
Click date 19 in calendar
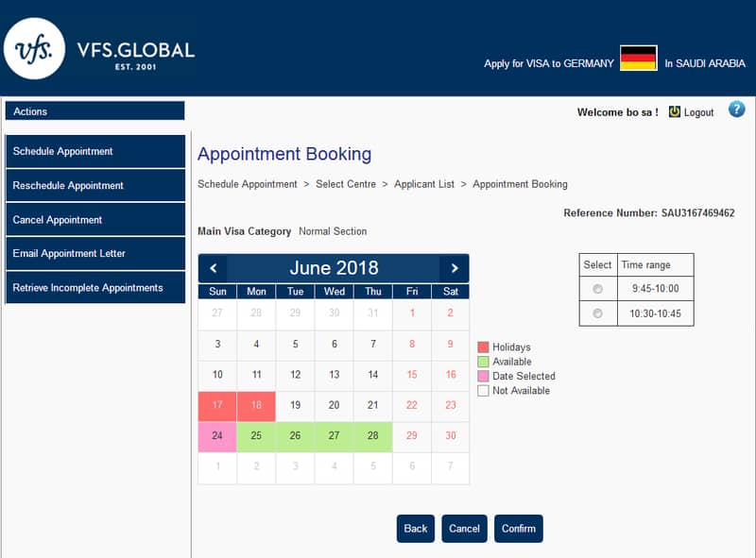point(295,406)
